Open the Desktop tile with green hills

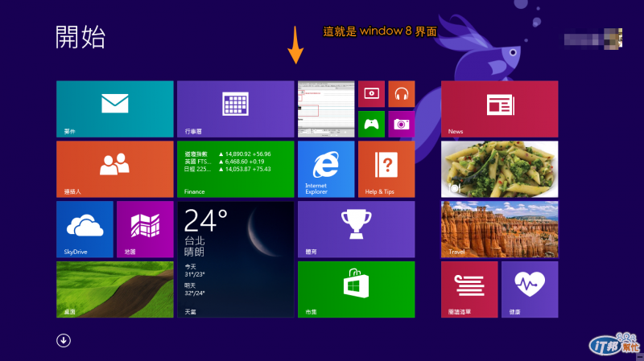(115, 289)
